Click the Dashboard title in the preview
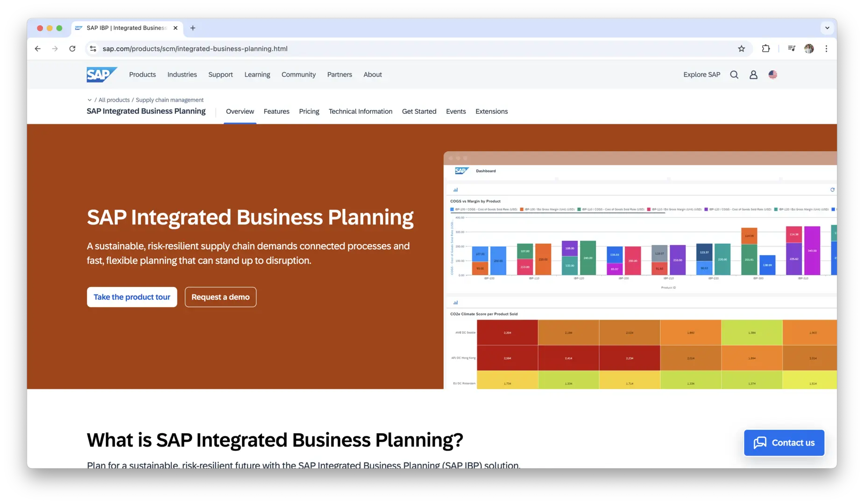 click(486, 171)
